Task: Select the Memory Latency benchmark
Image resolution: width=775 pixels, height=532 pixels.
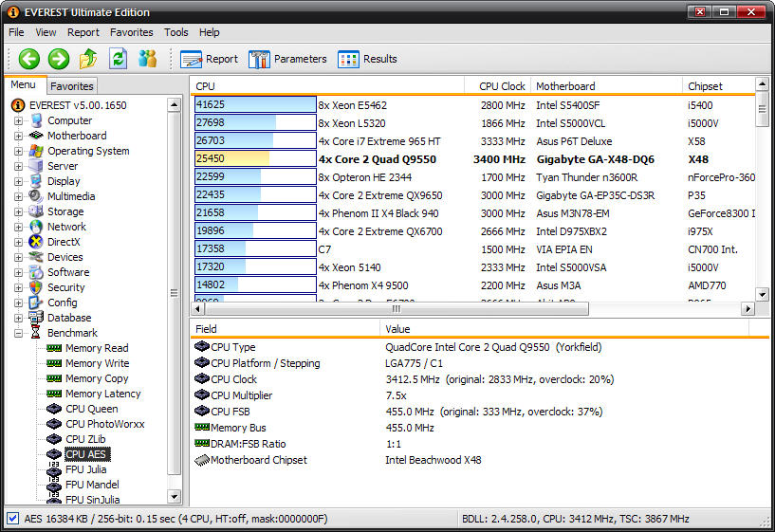Action: coord(102,394)
